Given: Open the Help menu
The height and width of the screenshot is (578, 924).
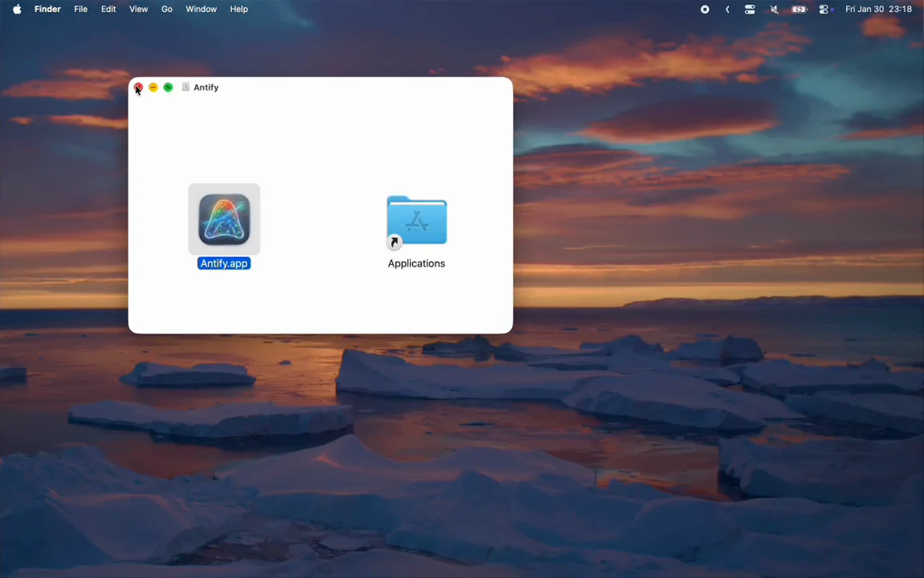Looking at the screenshot, I should (x=239, y=9).
